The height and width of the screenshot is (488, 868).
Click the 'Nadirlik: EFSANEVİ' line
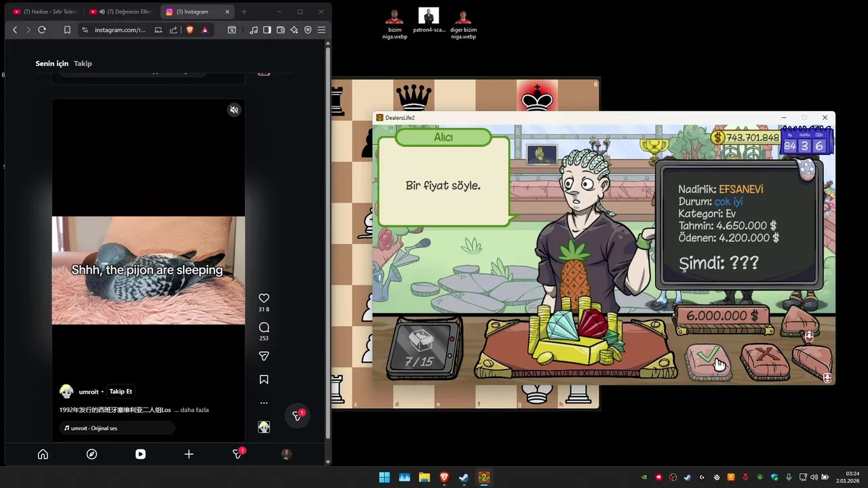(721, 189)
